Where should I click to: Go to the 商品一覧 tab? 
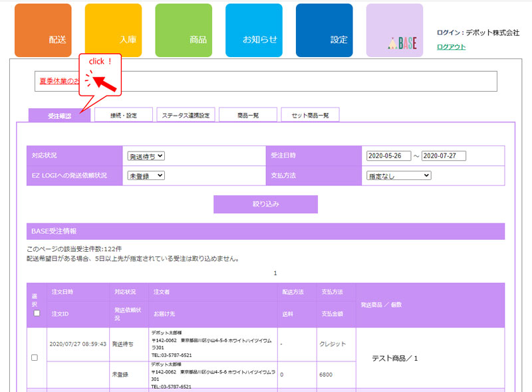248,115
